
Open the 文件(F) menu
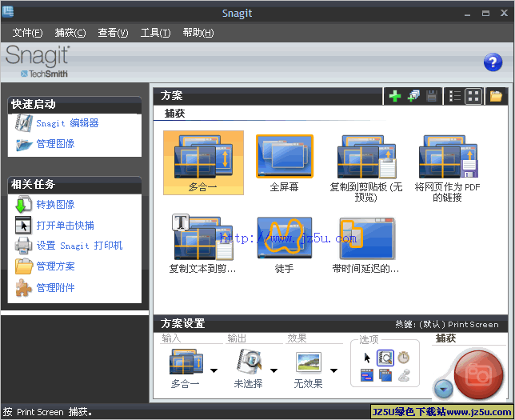[x=27, y=33]
